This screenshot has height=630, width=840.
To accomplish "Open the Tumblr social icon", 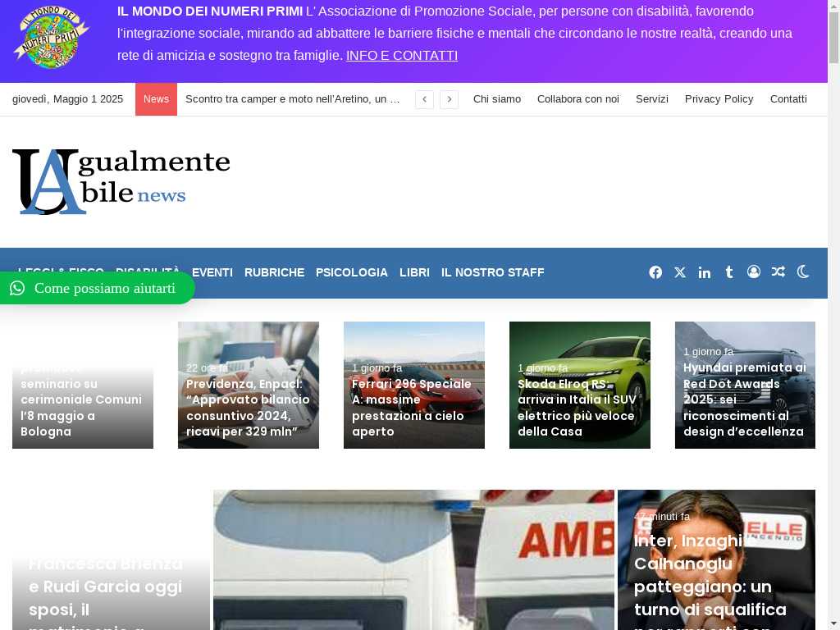I will (729, 272).
